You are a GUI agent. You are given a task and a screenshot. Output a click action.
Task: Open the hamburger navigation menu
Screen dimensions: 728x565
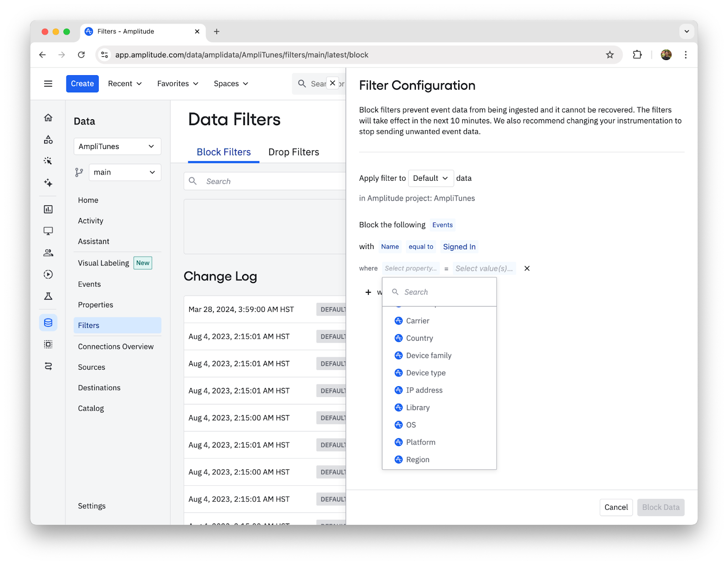tap(48, 84)
